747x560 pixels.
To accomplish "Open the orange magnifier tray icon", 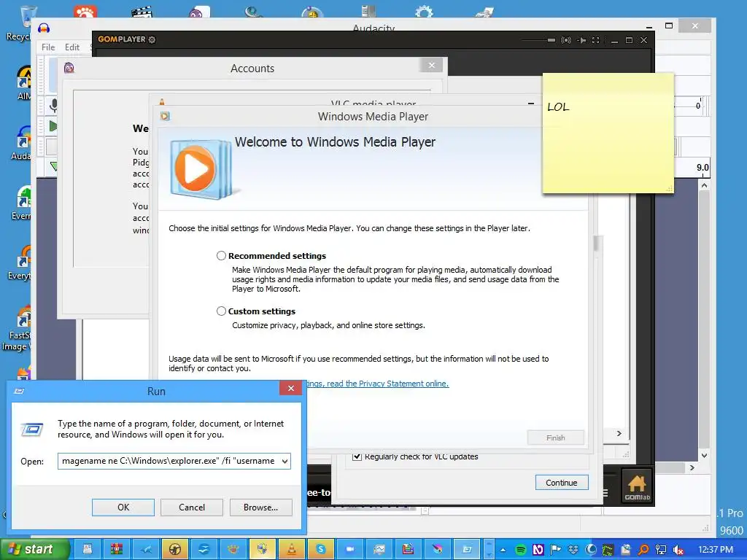I will (x=643, y=550).
